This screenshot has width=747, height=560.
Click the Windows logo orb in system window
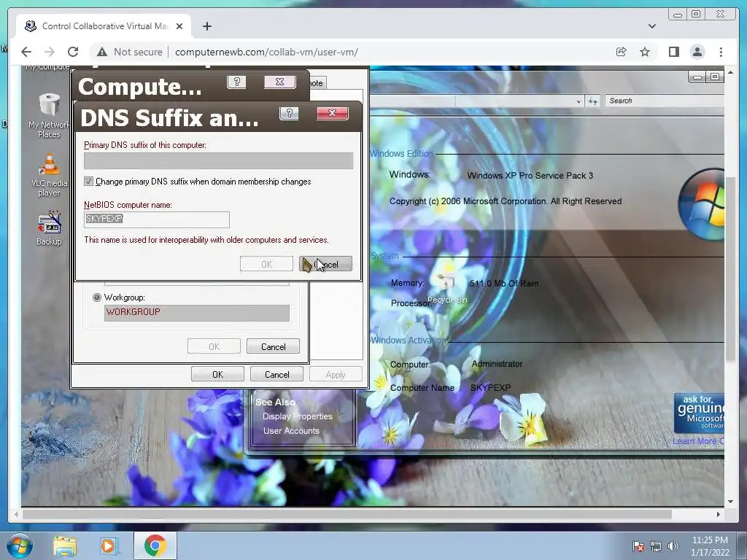point(701,205)
